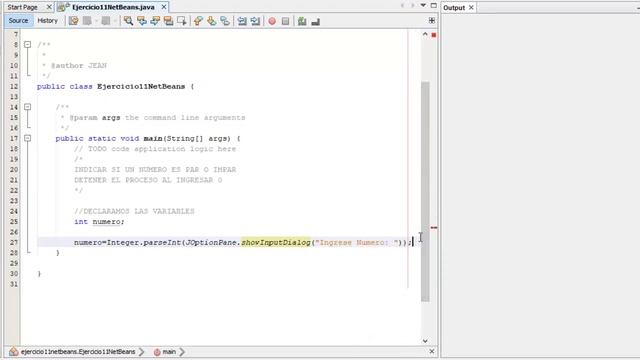Image resolution: width=640 pixels, height=360 pixels.
Task: Click "Ingrese Numero: " string literal
Action: point(357,242)
